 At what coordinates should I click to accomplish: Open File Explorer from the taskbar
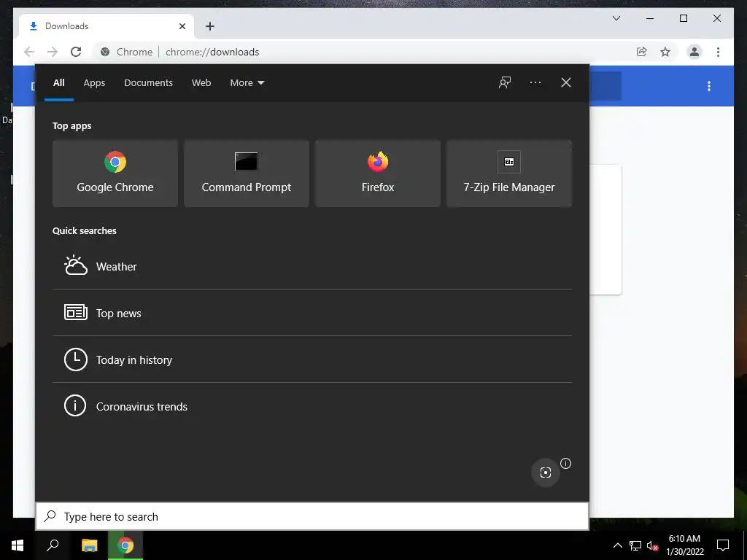(89, 545)
